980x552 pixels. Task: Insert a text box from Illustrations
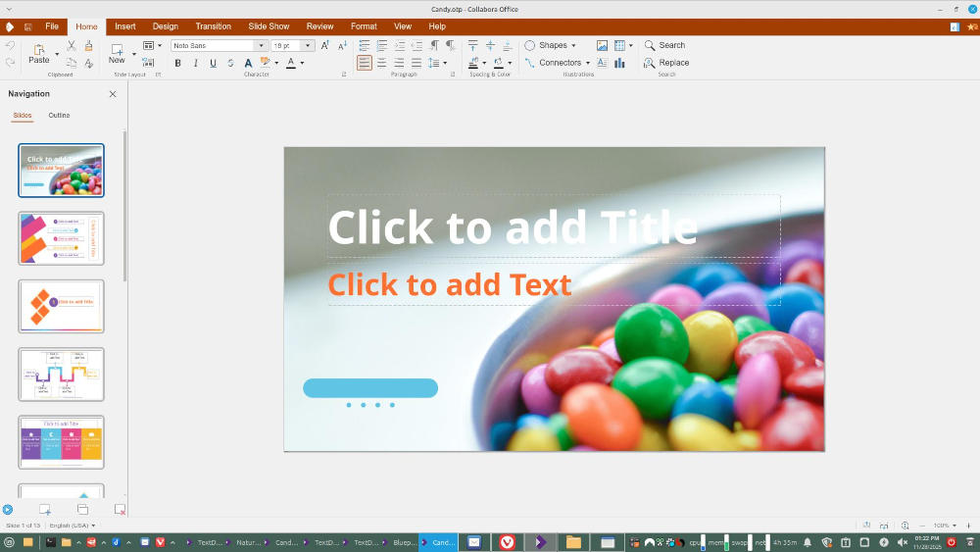pos(602,63)
